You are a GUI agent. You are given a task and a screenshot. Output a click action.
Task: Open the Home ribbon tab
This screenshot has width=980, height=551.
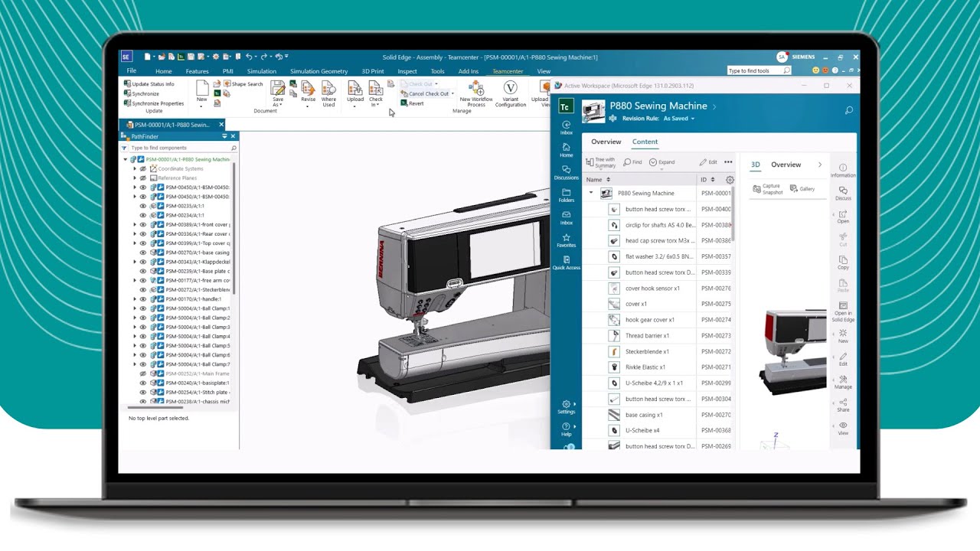[x=164, y=71]
